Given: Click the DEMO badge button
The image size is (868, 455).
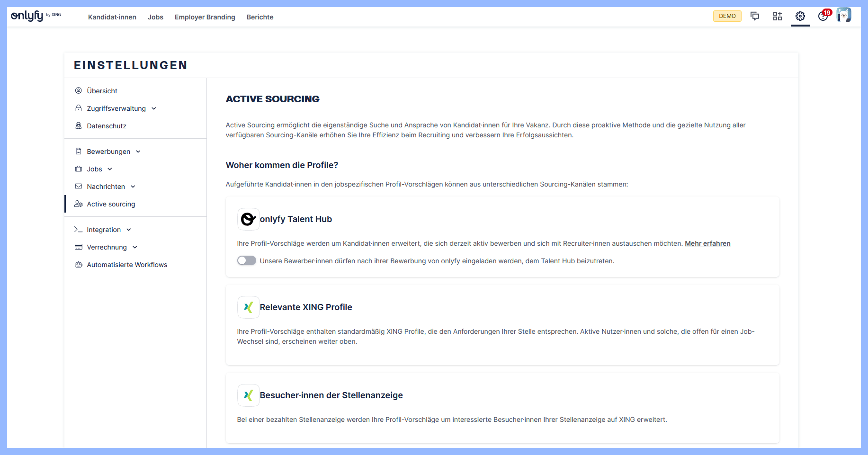Looking at the screenshot, I should coord(727,16).
